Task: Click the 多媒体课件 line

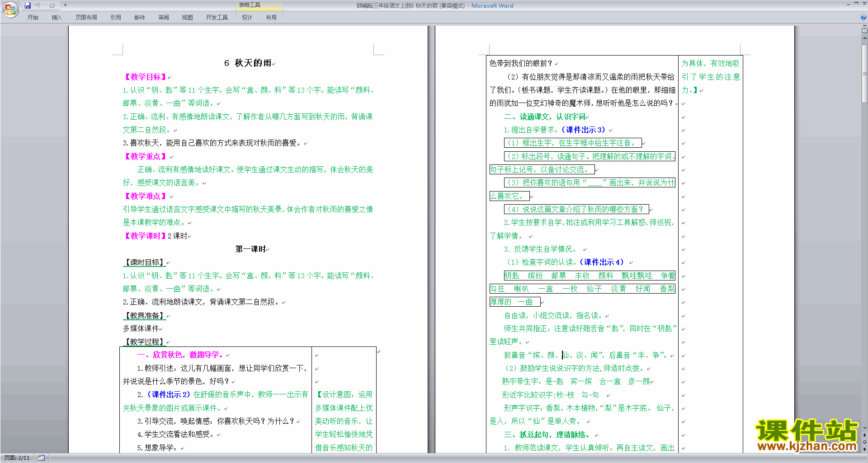Action: [x=141, y=328]
